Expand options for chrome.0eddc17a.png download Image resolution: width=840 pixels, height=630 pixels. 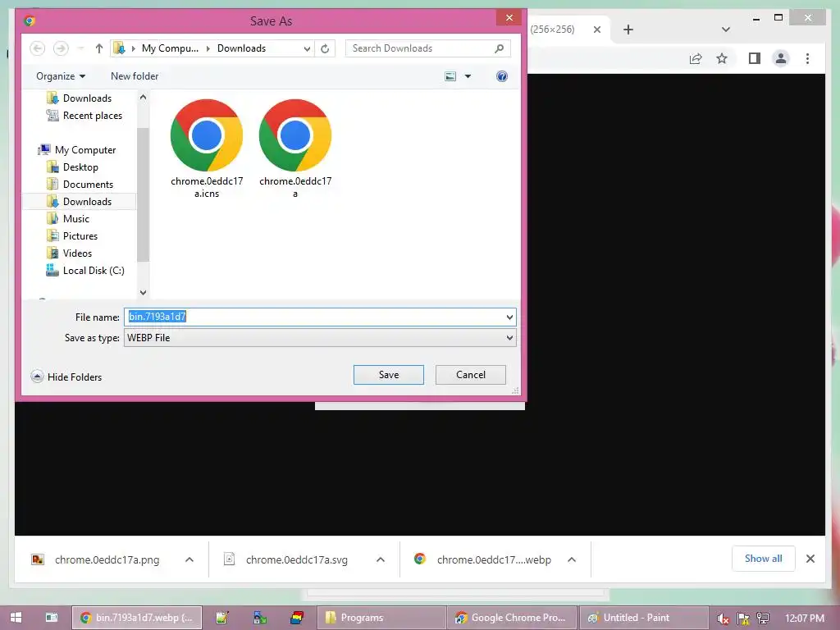pyautogui.click(x=189, y=559)
